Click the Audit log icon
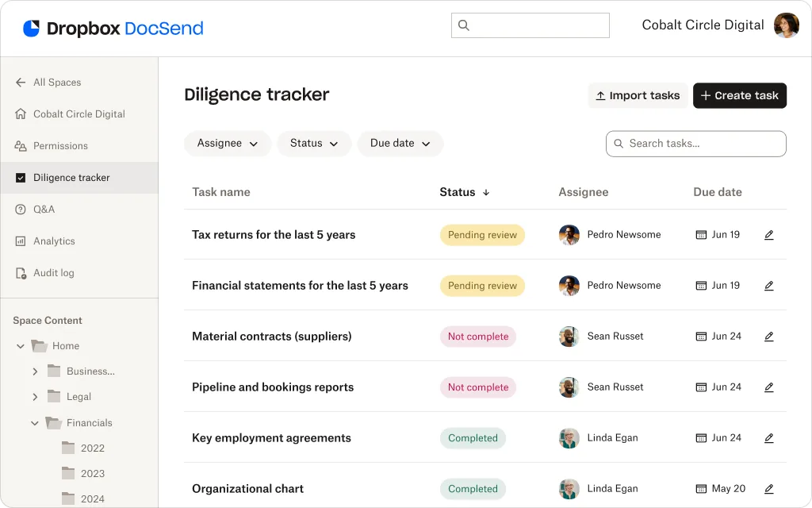Image resolution: width=812 pixels, height=508 pixels. pyautogui.click(x=18, y=273)
